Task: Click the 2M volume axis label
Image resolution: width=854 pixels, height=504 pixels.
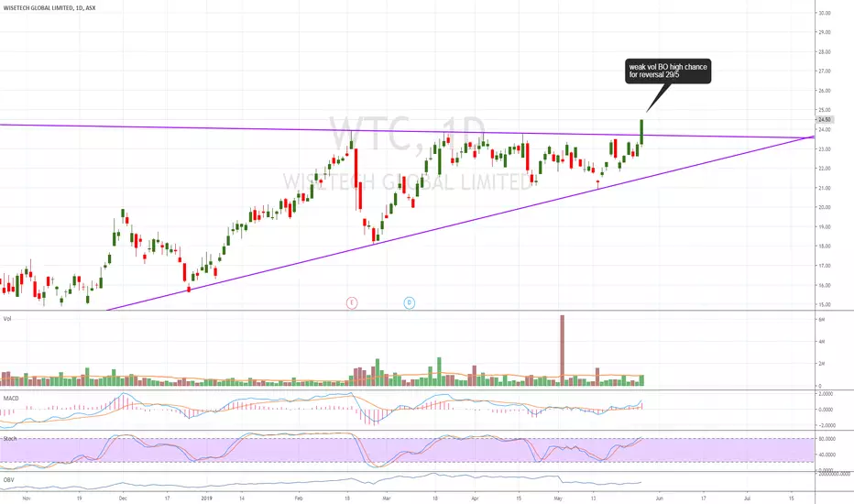Action: [x=822, y=364]
